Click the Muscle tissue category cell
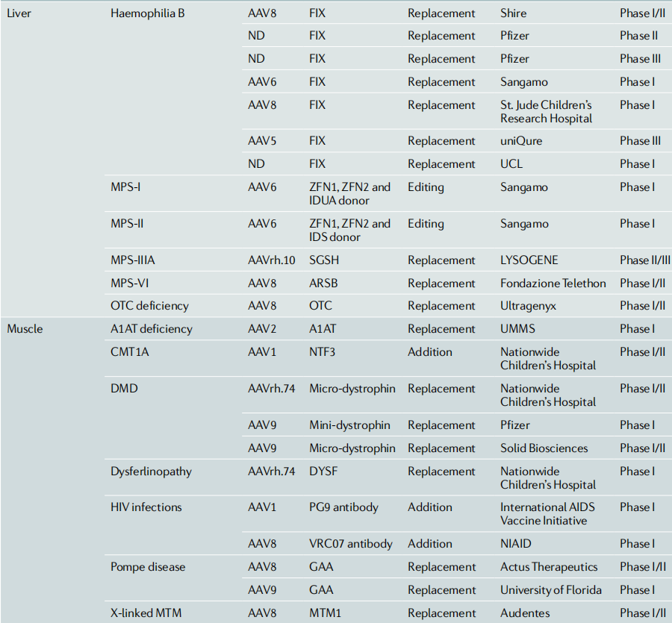 tap(25, 329)
